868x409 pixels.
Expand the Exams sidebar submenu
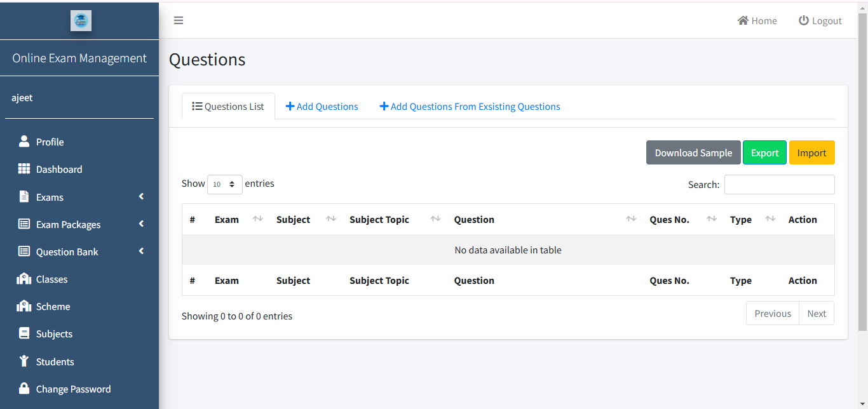[x=79, y=197]
